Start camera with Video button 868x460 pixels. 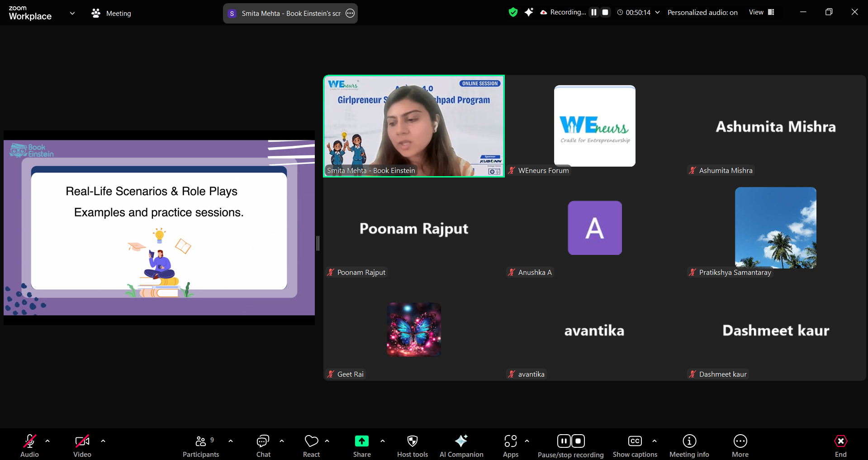tap(82, 446)
